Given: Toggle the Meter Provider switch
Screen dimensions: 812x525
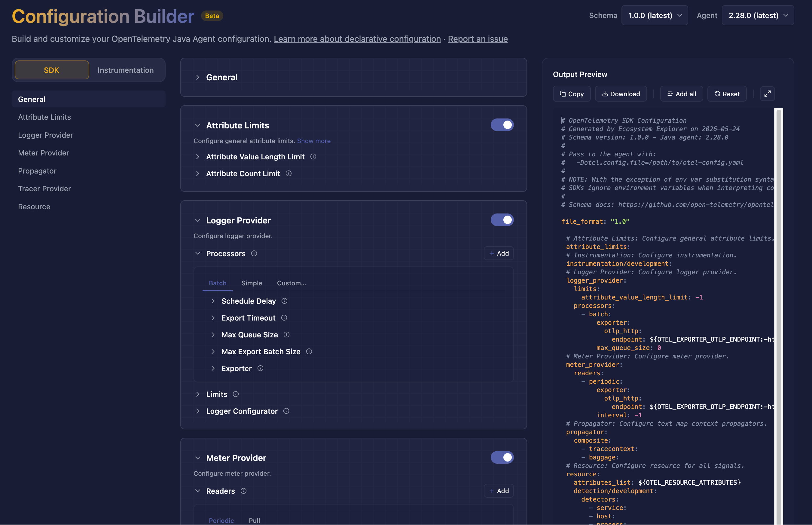Looking at the screenshot, I should point(502,458).
